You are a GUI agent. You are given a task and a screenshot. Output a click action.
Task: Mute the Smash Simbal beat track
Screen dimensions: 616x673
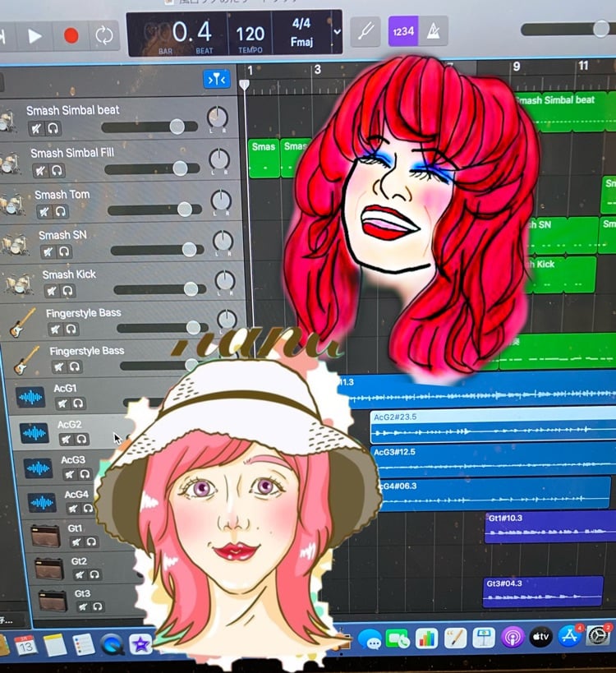pyautogui.click(x=36, y=128)
